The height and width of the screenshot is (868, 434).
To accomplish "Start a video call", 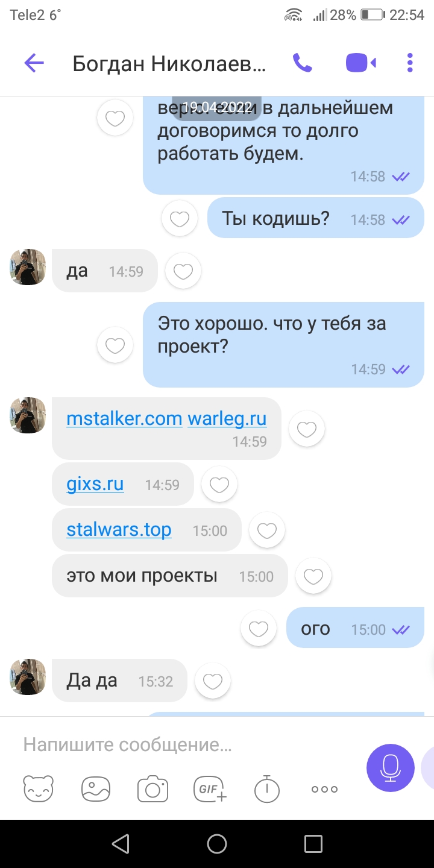I will (361, 63).
